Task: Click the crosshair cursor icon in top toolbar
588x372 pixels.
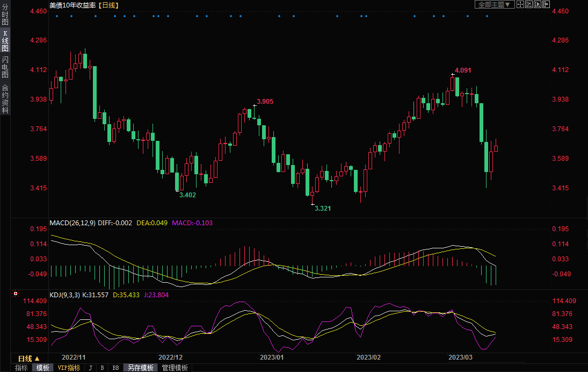Action: pyautogui.click(x=521, y=5)
